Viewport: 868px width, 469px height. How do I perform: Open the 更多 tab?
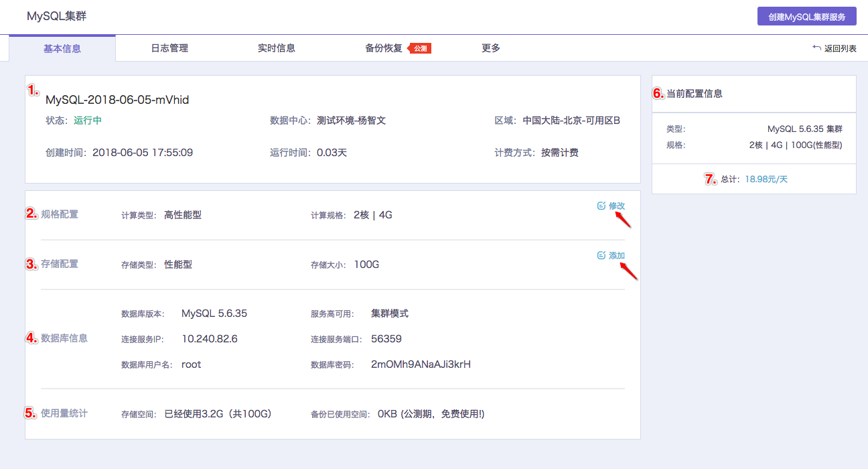pyautogui.click(x=491, y=48)
